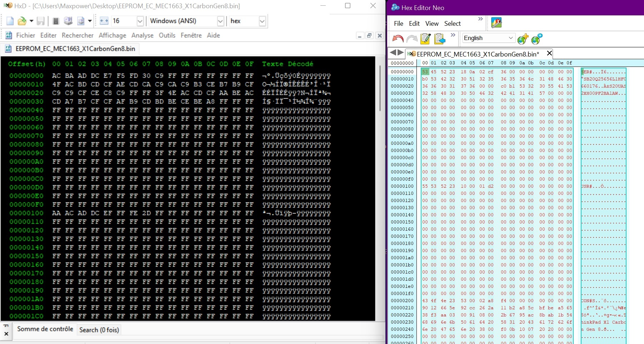Expand the toolbar overflow chevron next to clipboard icons
Image resolution: width=644 pixels, height=344 pixels.
pos(453,35)
